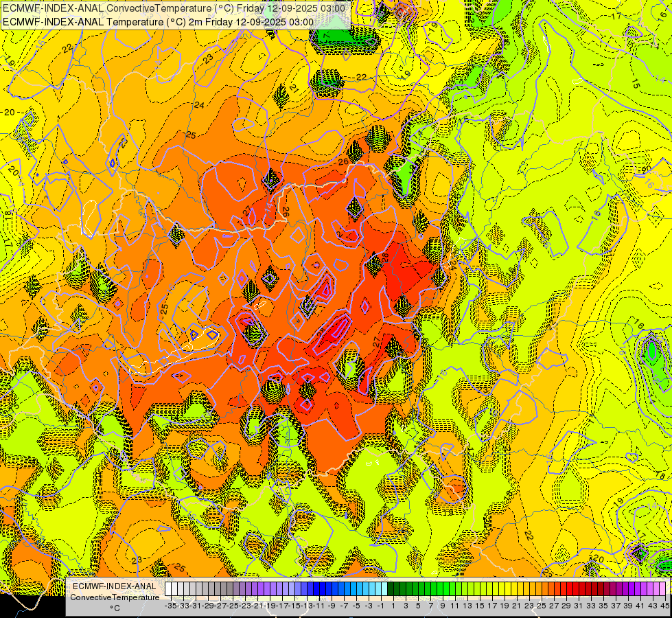The image size is (672, 618).
Task: Click legend scale value '27' on the positive side
Action: pos(554,606)
